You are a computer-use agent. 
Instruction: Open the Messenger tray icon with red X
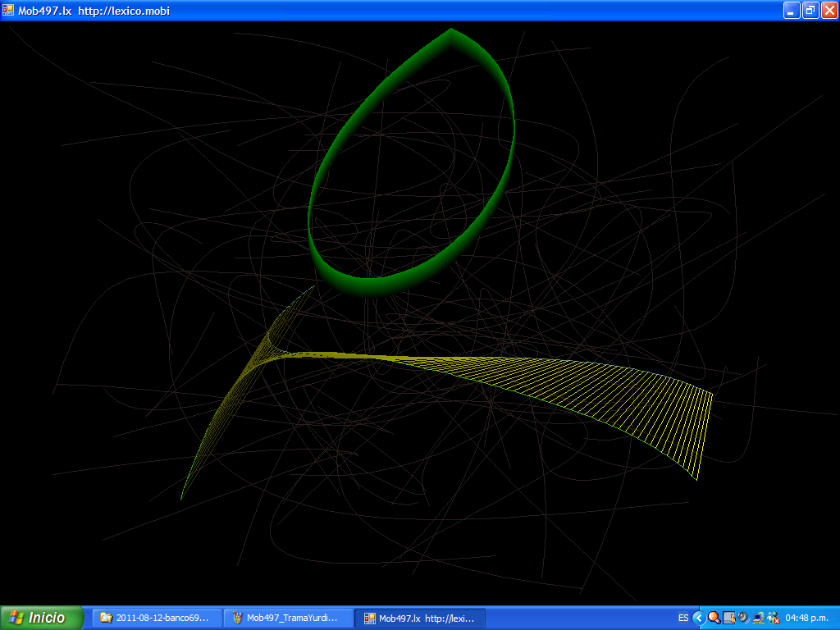tap(773, 618)
